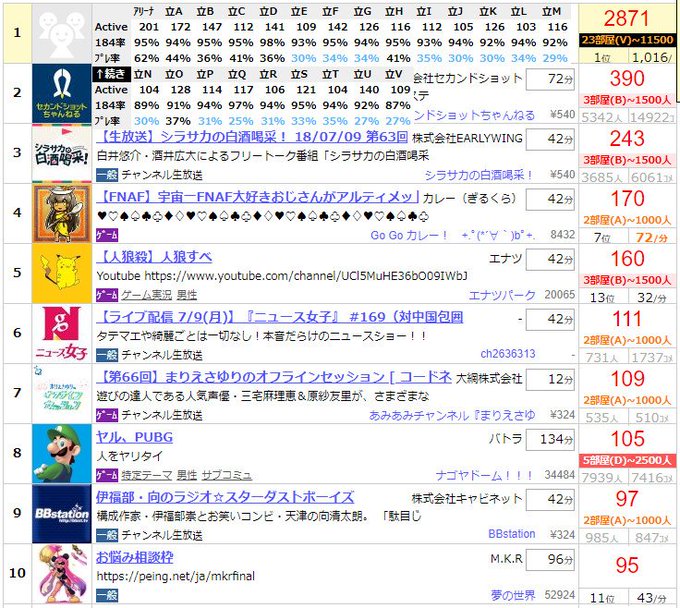Screen dimensions: 680x608
Task: Click viewer count 243
Action: 627,139
